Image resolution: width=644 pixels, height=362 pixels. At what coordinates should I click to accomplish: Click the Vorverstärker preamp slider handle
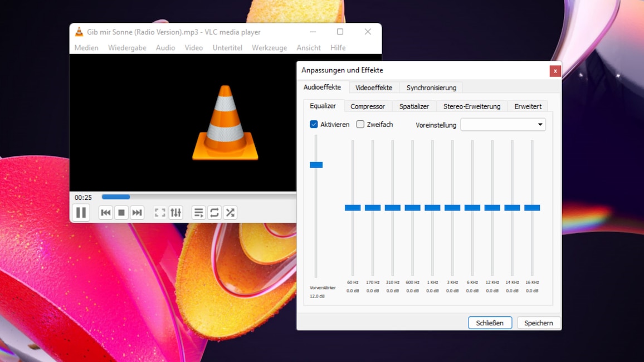[x=316, y=165]
